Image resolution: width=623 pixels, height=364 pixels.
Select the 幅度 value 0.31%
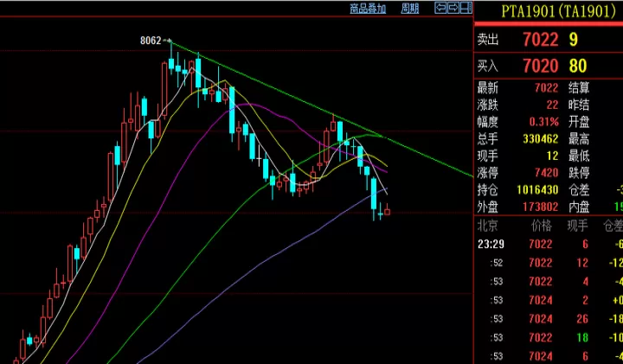[x=544, y=121]
